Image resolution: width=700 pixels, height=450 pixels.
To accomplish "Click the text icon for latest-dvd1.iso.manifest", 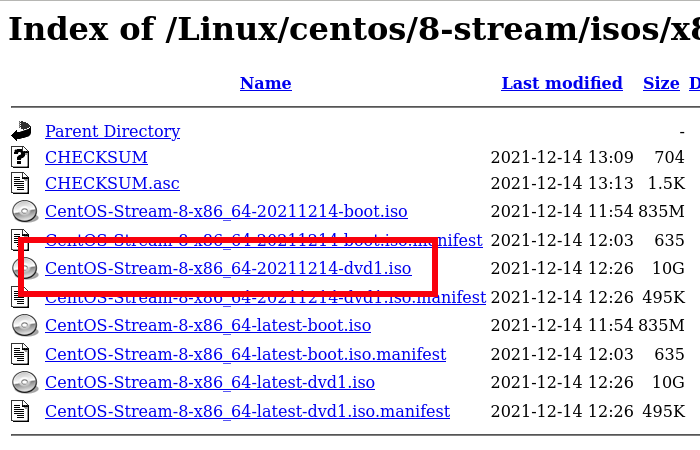I will 21,411.
